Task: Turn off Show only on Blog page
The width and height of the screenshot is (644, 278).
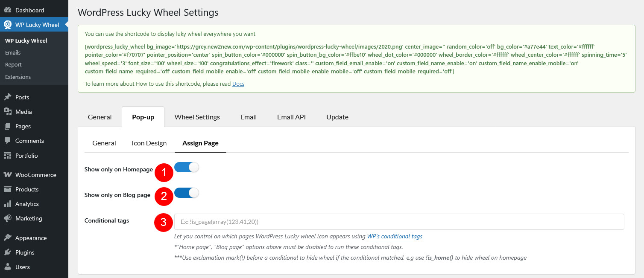Action: (187, 193)
